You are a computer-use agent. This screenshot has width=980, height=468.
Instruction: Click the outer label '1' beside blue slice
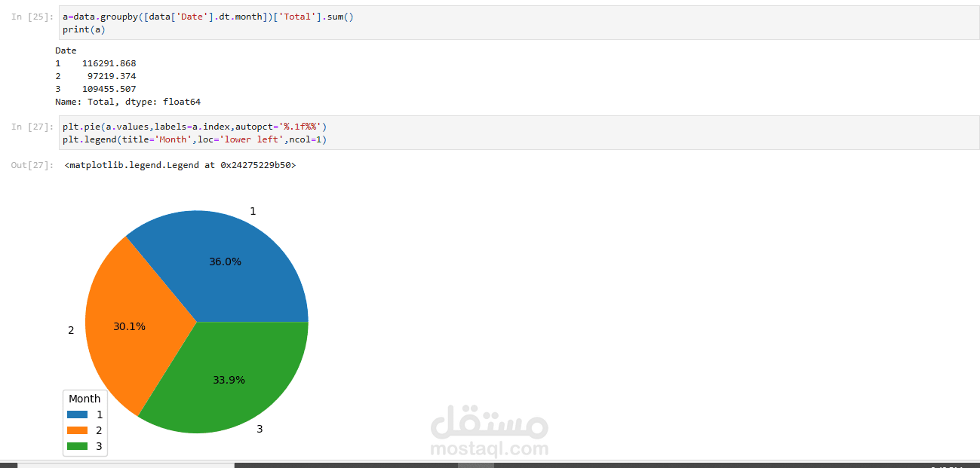pos(253,211)
